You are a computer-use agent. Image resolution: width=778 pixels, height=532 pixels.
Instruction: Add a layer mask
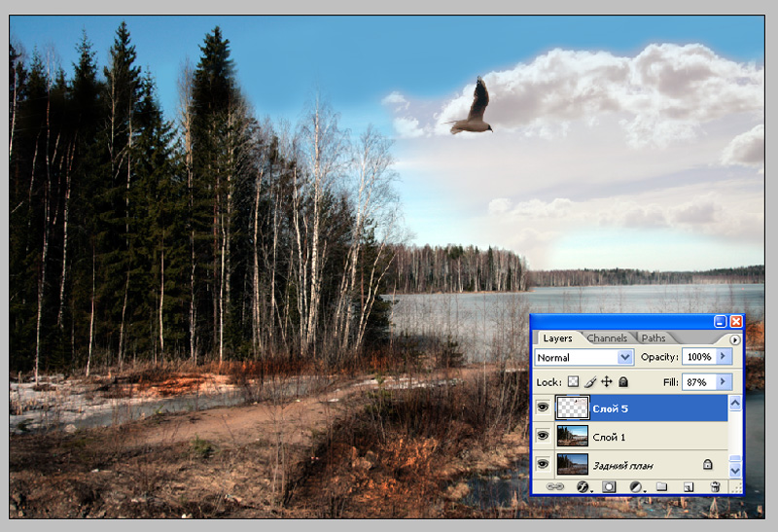(609, 487)
